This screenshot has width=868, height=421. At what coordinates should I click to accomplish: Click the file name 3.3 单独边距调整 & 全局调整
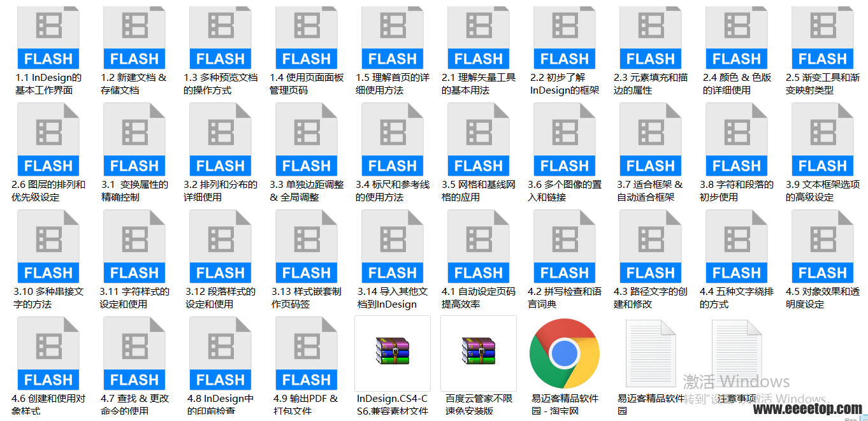pos(307,190)
